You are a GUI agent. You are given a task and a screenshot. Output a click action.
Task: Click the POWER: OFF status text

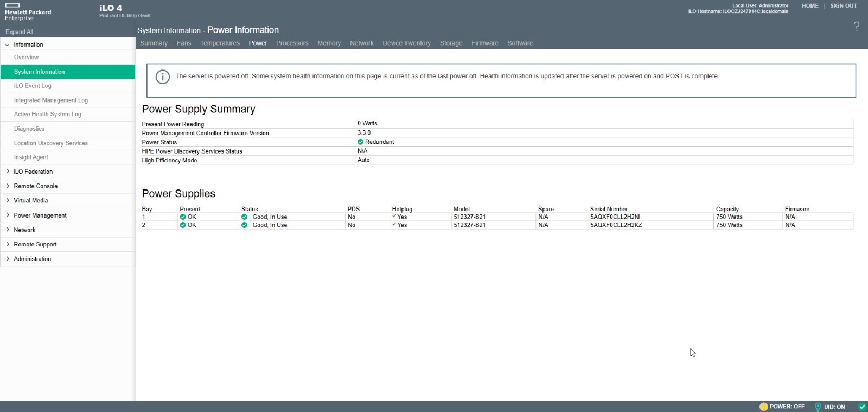(787, 407)
